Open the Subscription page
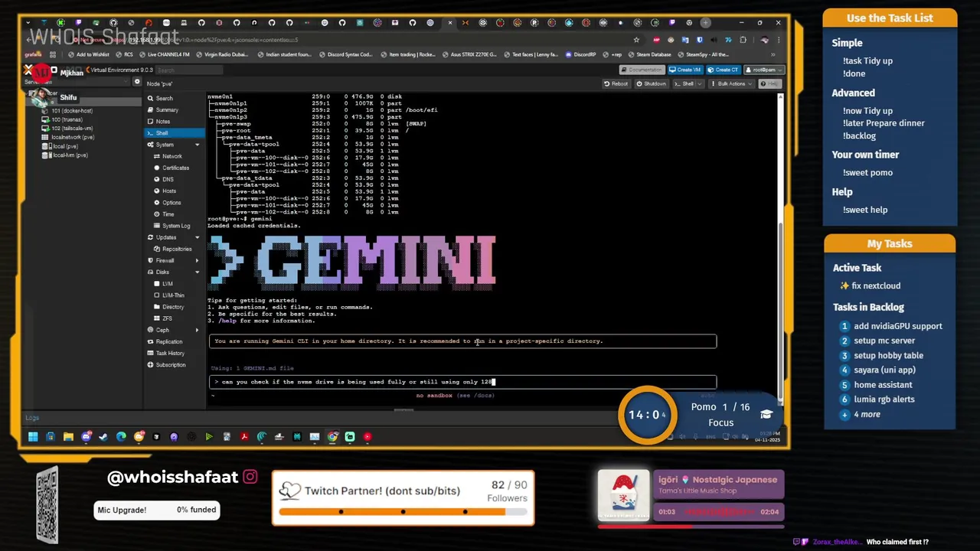980x551 pixels. click(171, 365)
